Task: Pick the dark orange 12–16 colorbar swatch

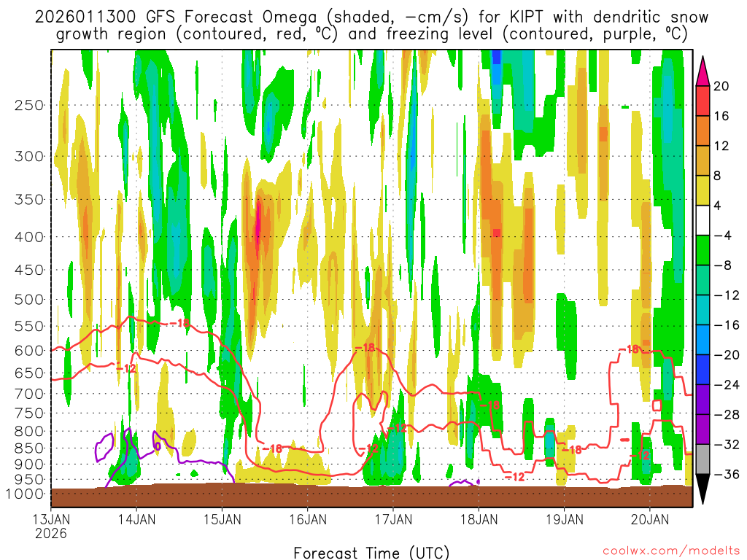Action: coord(703,131)
